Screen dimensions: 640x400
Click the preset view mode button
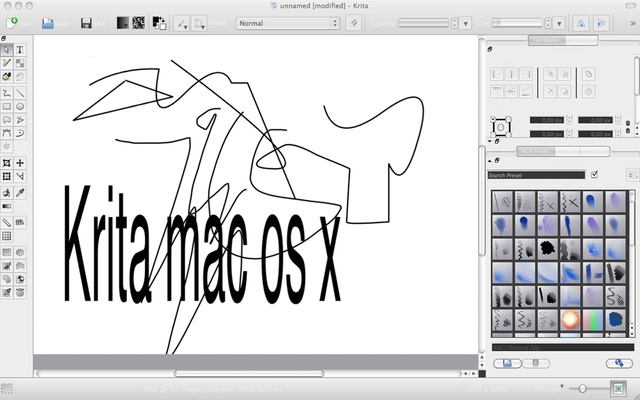(632, 175)
